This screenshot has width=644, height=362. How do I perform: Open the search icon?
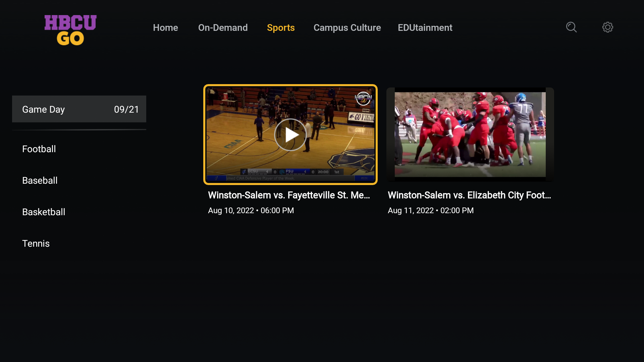[x=572, y=27]
